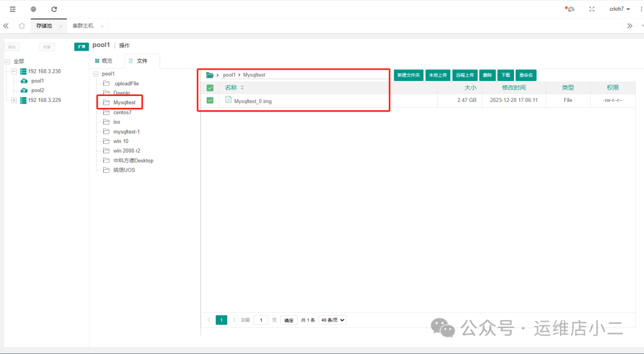Click the open-folder breadcrumb root icon
Screen dimensions: 644x354
[x=210, y=74]
